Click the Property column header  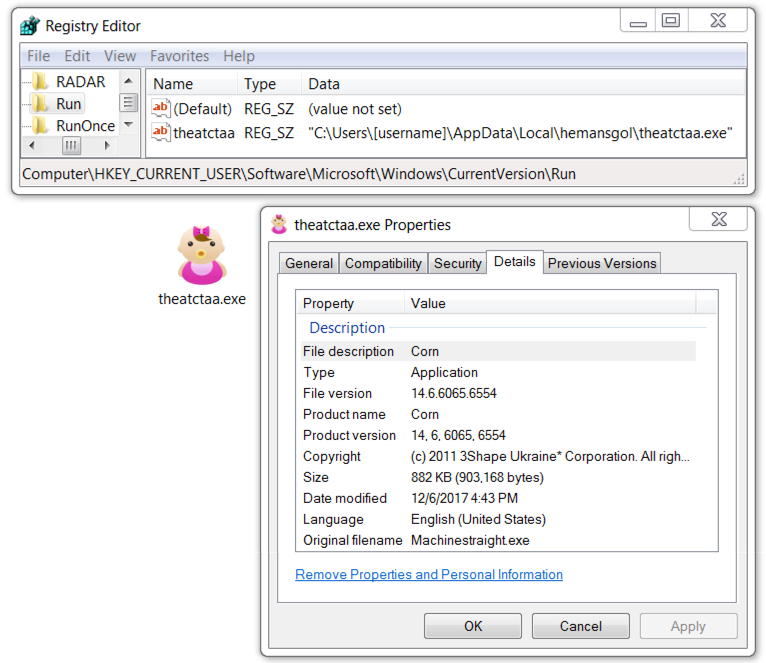(x=350, y=303)
